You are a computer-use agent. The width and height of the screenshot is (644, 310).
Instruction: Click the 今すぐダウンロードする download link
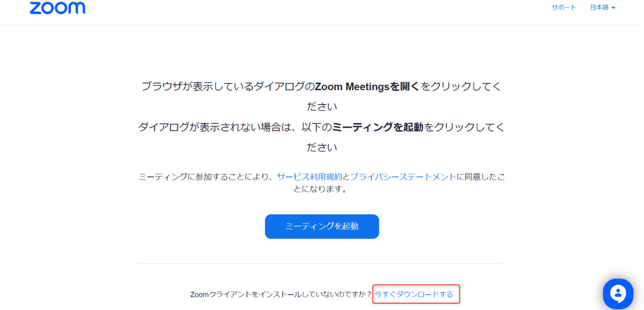pyautogui.click(x=414, y=294)
